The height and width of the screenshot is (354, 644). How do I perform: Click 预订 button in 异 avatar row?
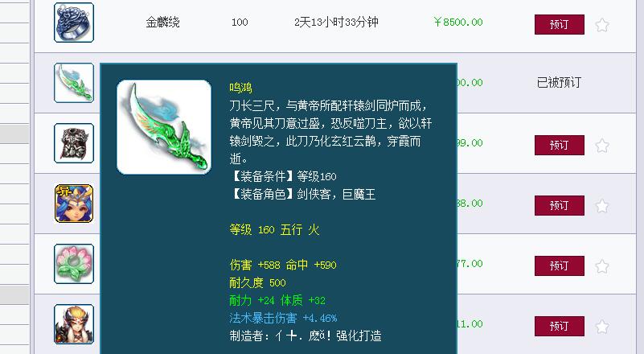[560, 206]
